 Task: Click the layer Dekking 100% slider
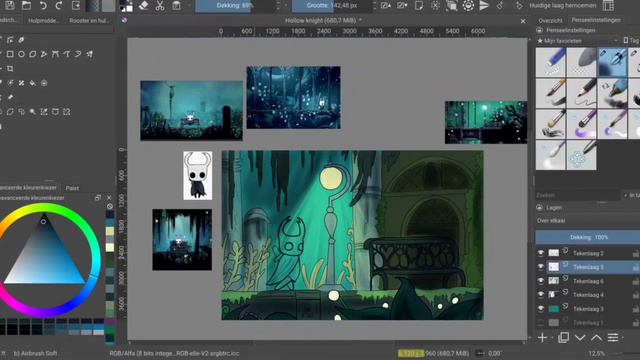coord(588,237)
